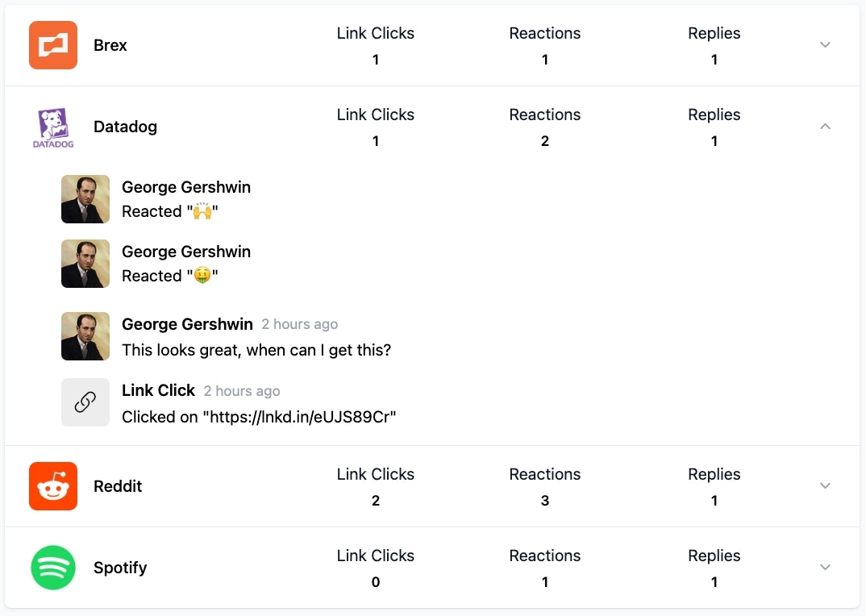The height and width of the screenshot is (616, 866).
Task: Click the reply text 'This looks great'
Action: point(256,351)
